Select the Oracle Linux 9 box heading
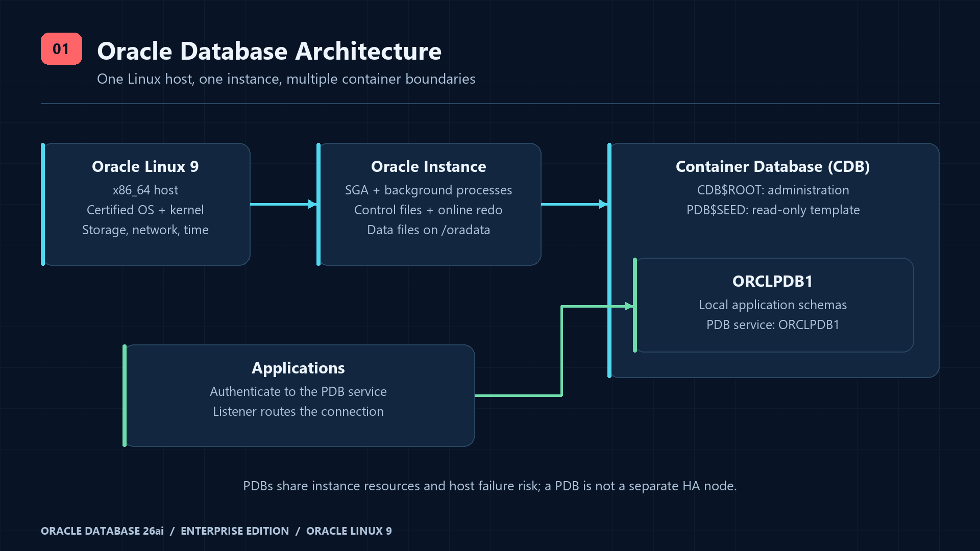Viewport: 980px width, 551px height. 145,166
